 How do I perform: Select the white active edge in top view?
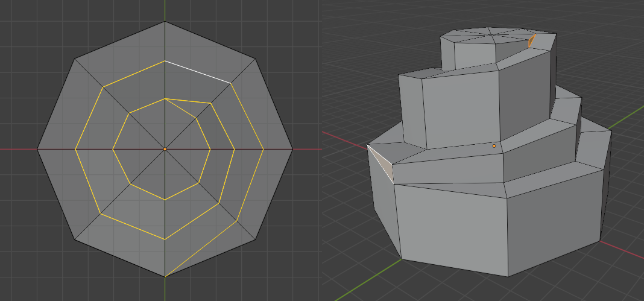coord(198,72)
